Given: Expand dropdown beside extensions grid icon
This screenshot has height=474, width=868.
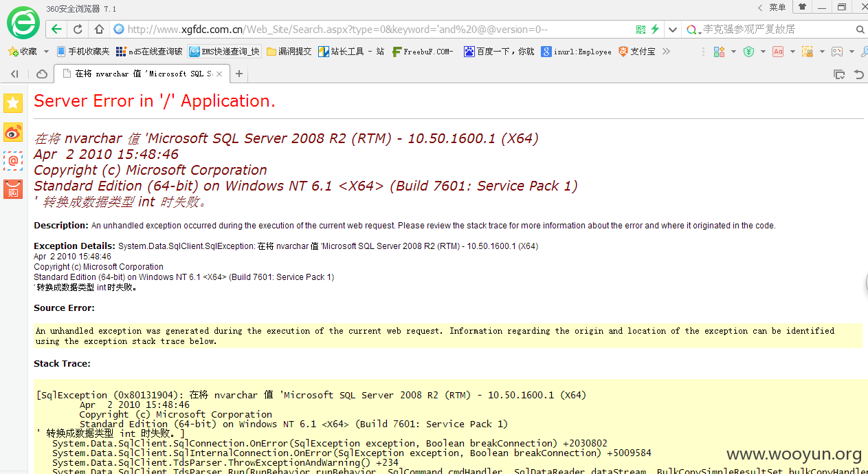Looking at the screenshot, I should pyautogui.click(x=733, y=52).
